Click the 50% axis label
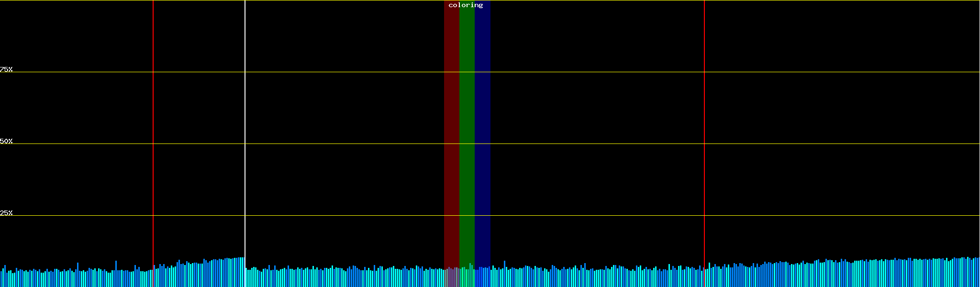The width and height of the screenshot is (980, 287). [6, 141]
